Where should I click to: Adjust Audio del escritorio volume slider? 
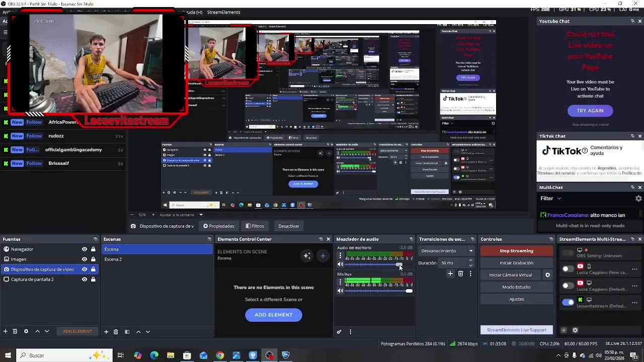pyautogui.click(x=379, y=264)
